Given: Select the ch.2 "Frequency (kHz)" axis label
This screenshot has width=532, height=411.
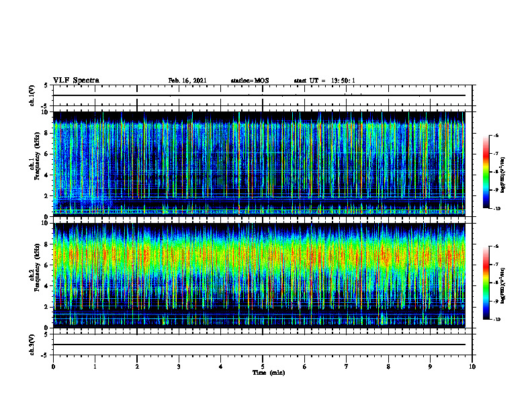Looking at the screenshot, I should pyautogui.click(x=36, y=267).
